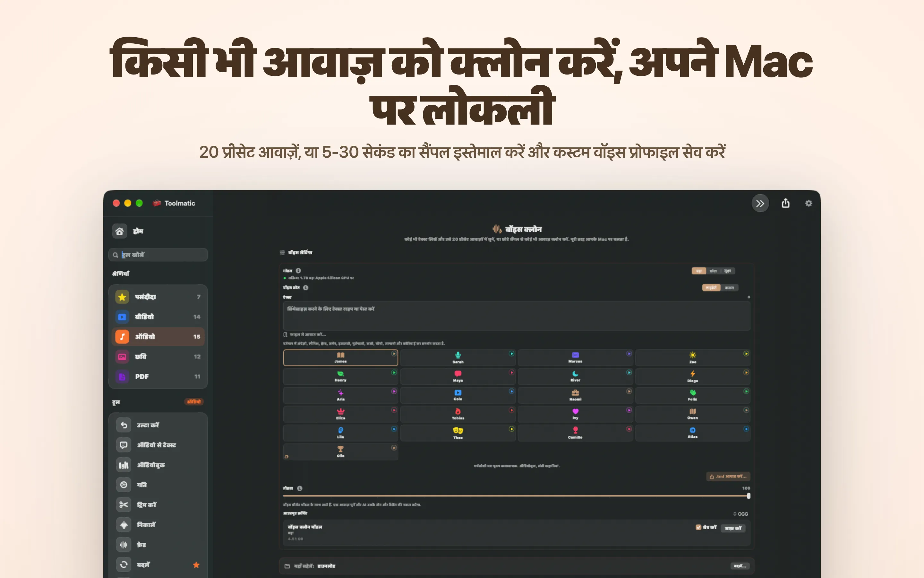This screenshot has height=578, width=924.
Task: Click बदलें… button for save location
Action: 740,566
